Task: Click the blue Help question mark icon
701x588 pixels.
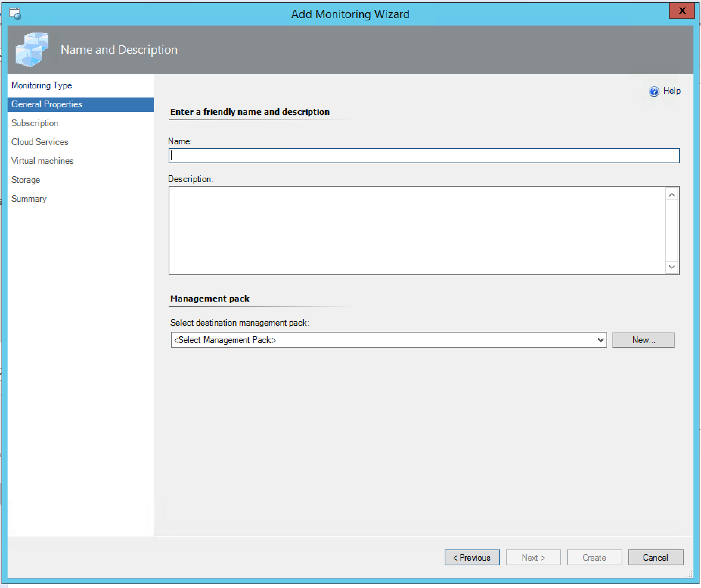Action: click(654, 91)
